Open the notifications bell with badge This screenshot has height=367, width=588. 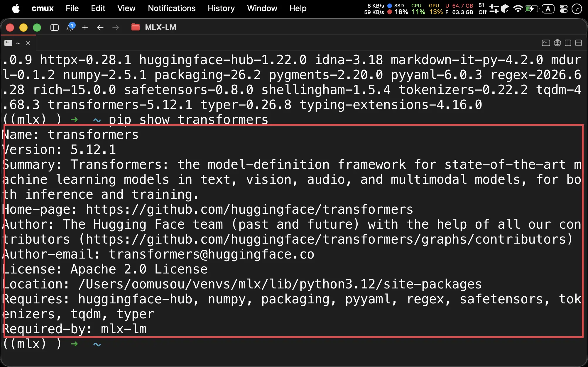(70, 27)
